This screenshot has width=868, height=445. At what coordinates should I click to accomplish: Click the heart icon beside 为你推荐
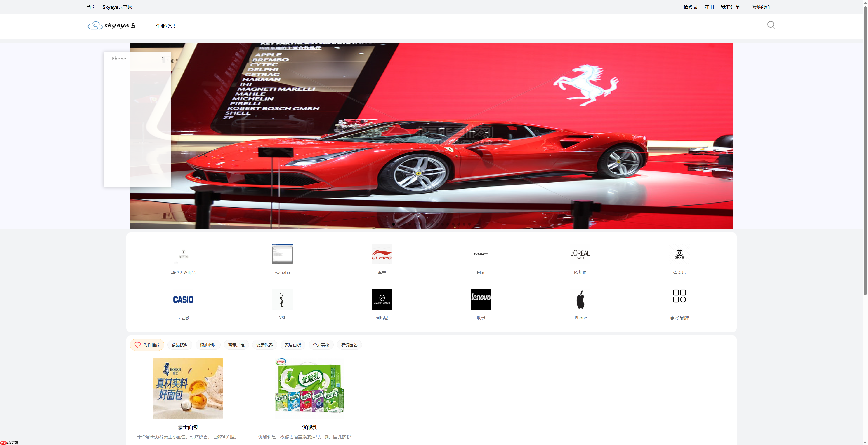[x=137, y=345]
